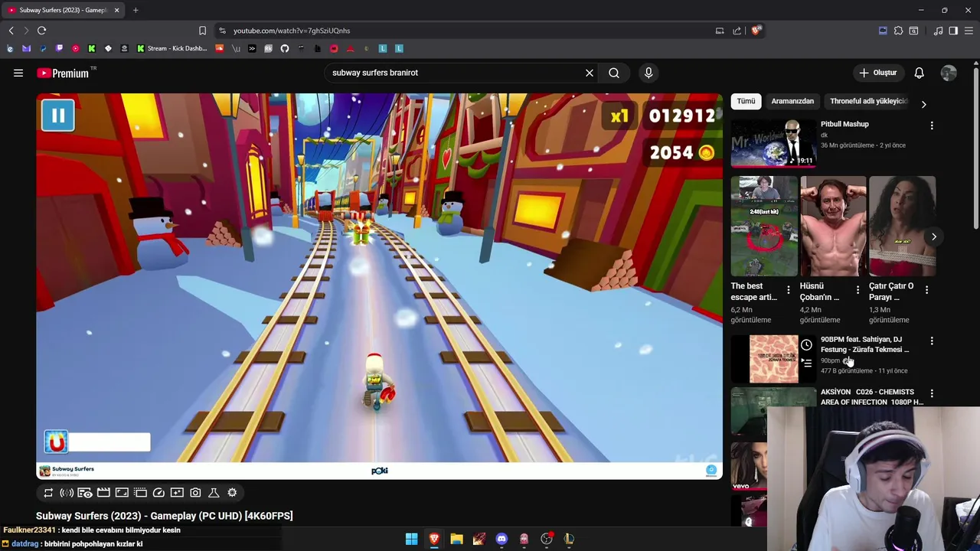Toggle the pop-up player icon under the video
The width and height of the screenshot is (980, 551).
(140, 493)
